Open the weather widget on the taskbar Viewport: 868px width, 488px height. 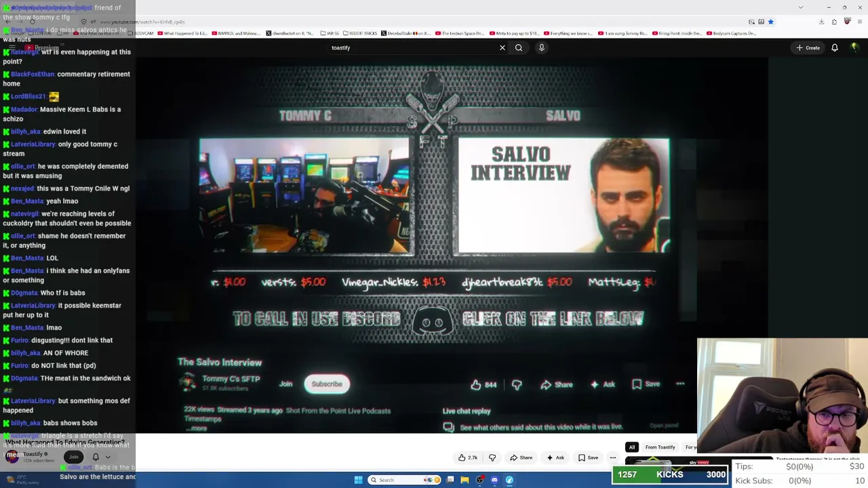(22, 479)
